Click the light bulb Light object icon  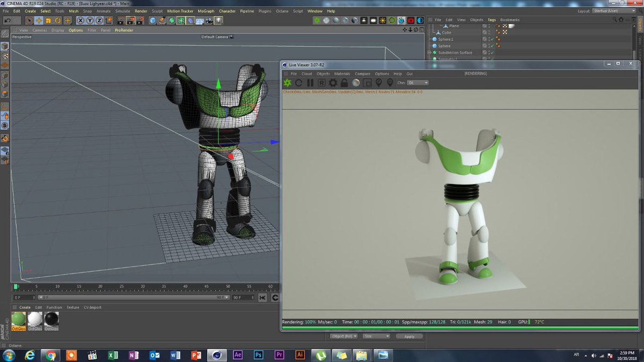tap(219, 20)
